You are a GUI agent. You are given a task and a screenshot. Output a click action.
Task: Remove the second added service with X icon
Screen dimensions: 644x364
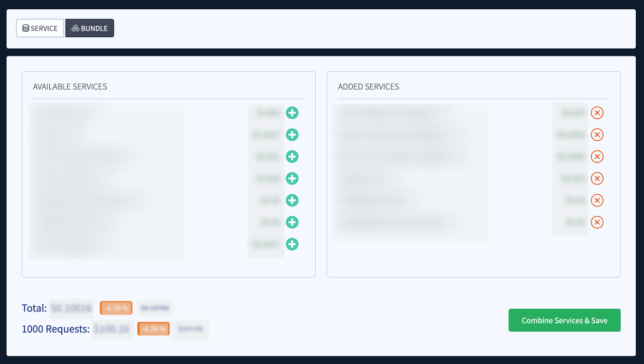pos(597,135)
